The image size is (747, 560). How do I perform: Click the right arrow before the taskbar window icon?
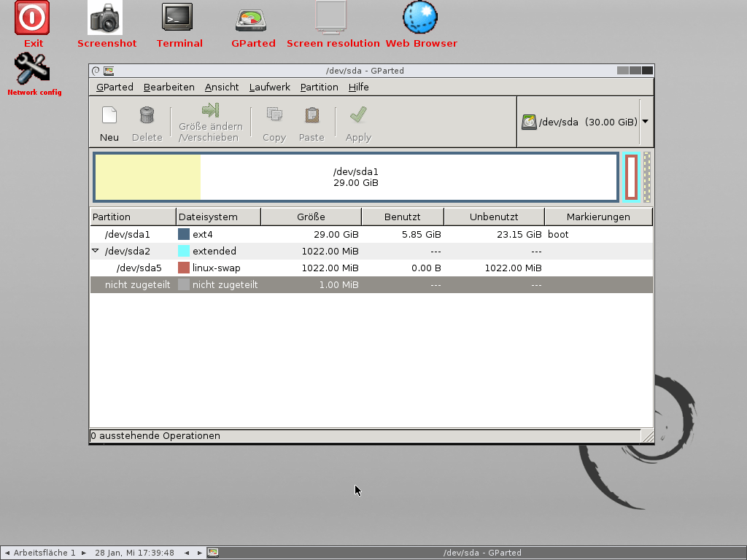(200, 553)
